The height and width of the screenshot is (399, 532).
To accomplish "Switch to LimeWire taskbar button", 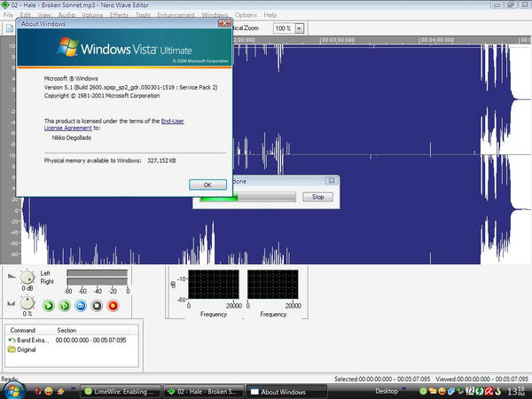I will 120,392.
